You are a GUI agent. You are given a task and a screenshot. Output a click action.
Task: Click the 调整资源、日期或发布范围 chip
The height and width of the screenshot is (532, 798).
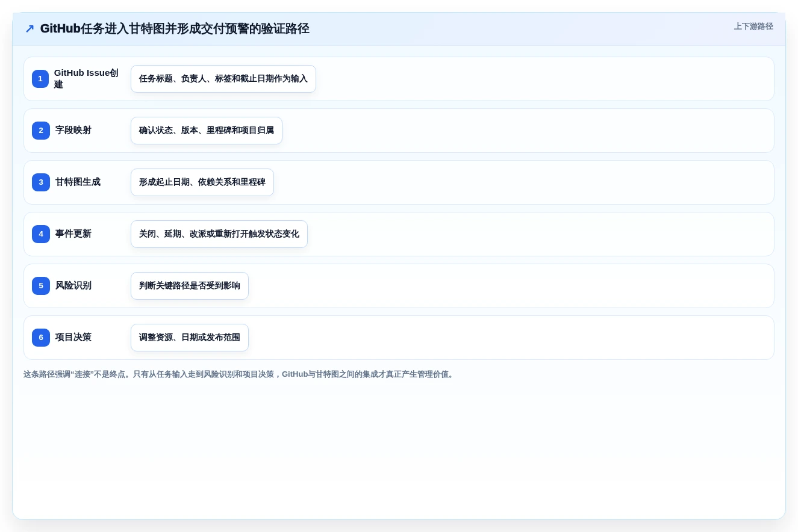click(x=190, y=338)
